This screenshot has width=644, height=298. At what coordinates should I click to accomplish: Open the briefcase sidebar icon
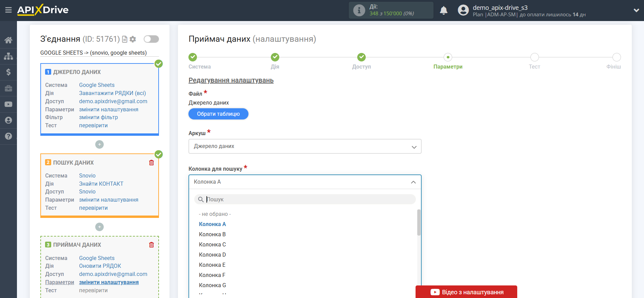(8, 88)
